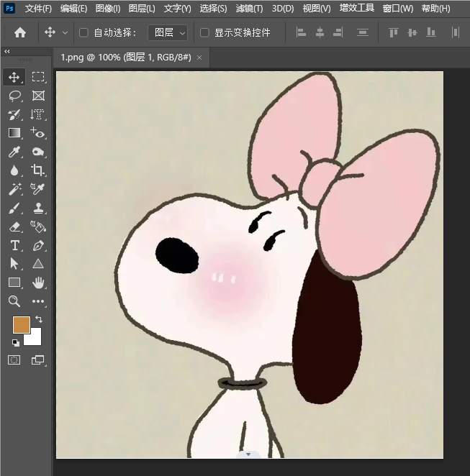Select the Magic Wand tool
Screen dimensions: 470x476
(14, 189)
